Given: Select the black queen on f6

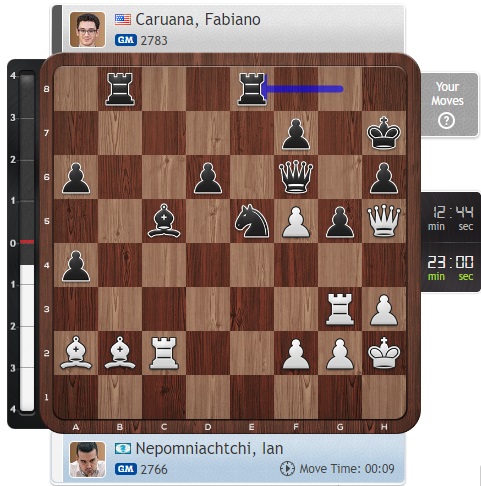Looking at the screenshot, I should 296,177.
